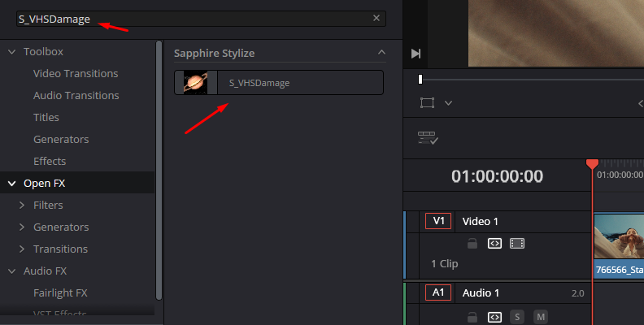Open Fairlight FX category
The image size is (644, 325).
click(60, 293)
